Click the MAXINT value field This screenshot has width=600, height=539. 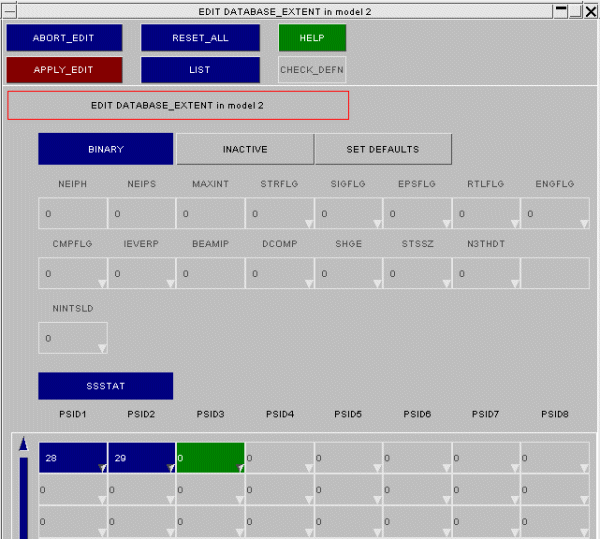click(x=210, y=213)
